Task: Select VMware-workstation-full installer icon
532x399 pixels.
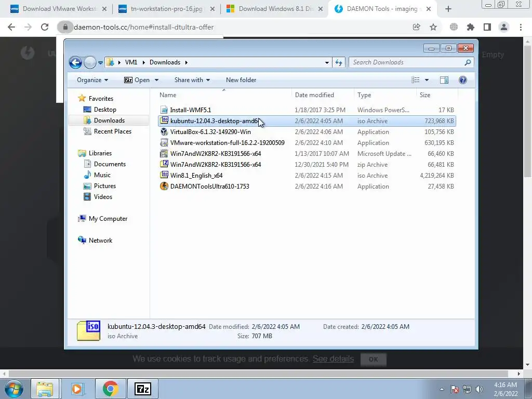Action: (164, 143)
